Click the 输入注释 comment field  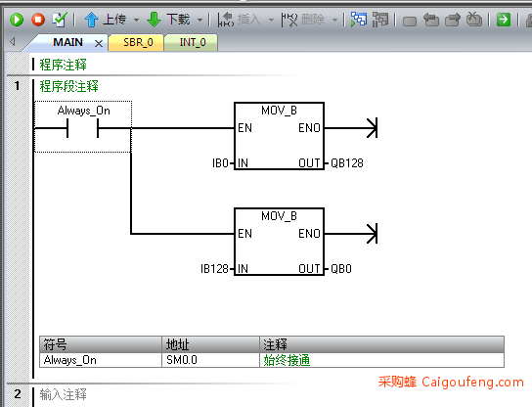pos(64,394)
